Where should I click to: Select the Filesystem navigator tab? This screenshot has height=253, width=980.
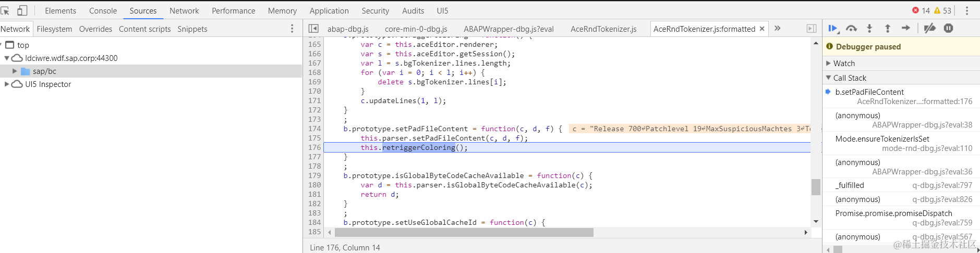pyautogui.click(x=54, y=29)
